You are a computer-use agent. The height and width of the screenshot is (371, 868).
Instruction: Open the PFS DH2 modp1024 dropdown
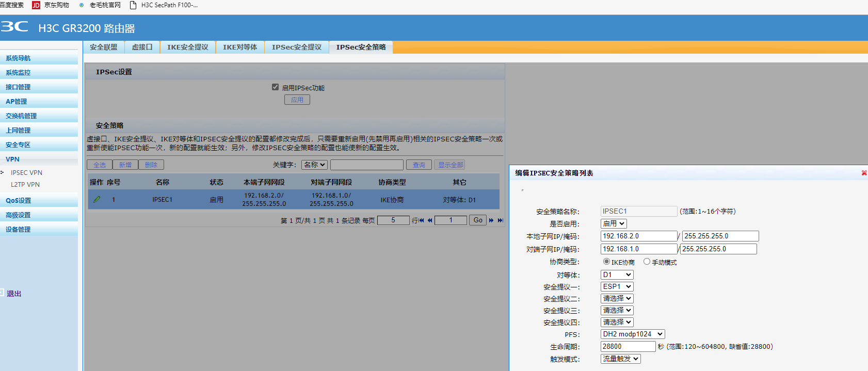(x=633, y=334)
